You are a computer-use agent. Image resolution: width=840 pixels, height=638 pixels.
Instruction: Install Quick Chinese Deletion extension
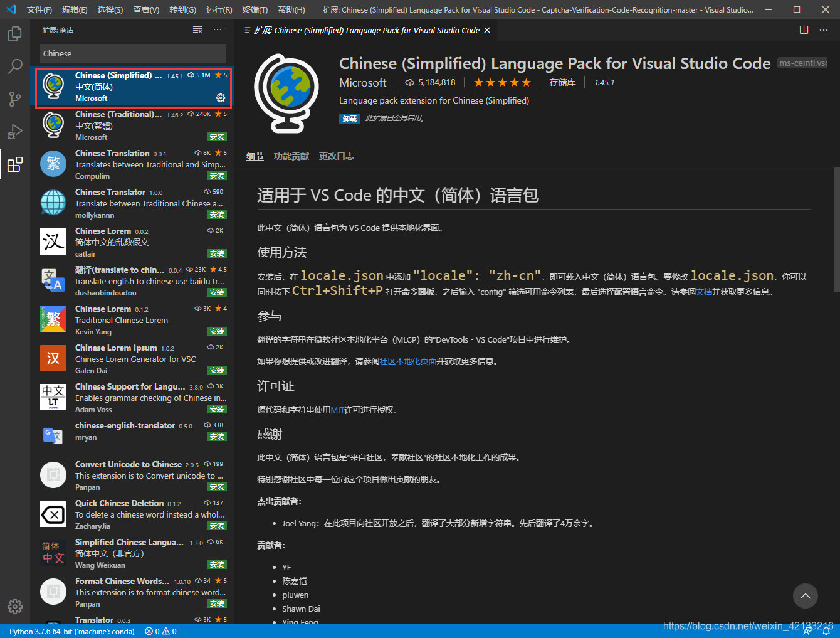coord(217,526)
